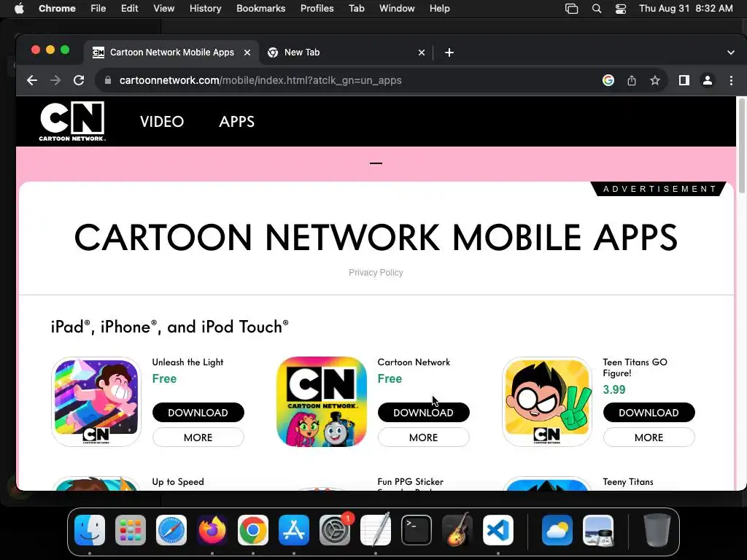
Task: Open a new tab with the plus button
Action: [449, 52]
